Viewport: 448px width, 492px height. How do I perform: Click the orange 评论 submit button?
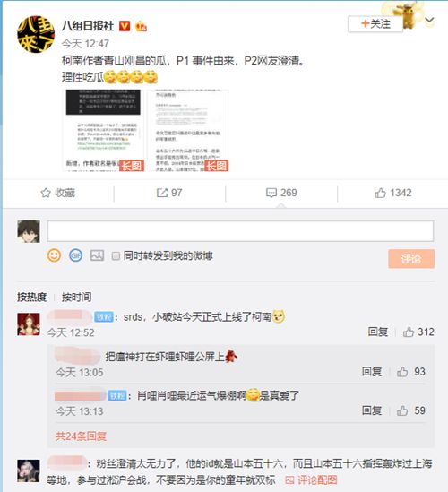click(411, 259)
